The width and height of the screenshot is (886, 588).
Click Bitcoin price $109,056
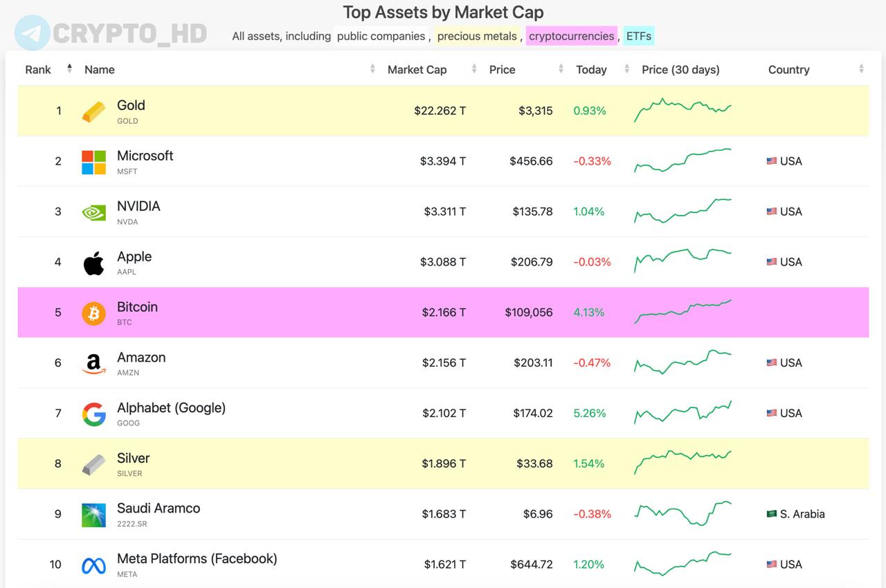point(529,313)
